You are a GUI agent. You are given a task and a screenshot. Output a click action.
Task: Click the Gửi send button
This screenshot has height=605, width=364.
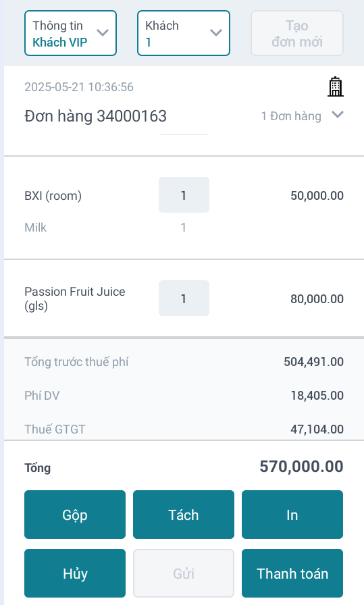coord(184,573)
